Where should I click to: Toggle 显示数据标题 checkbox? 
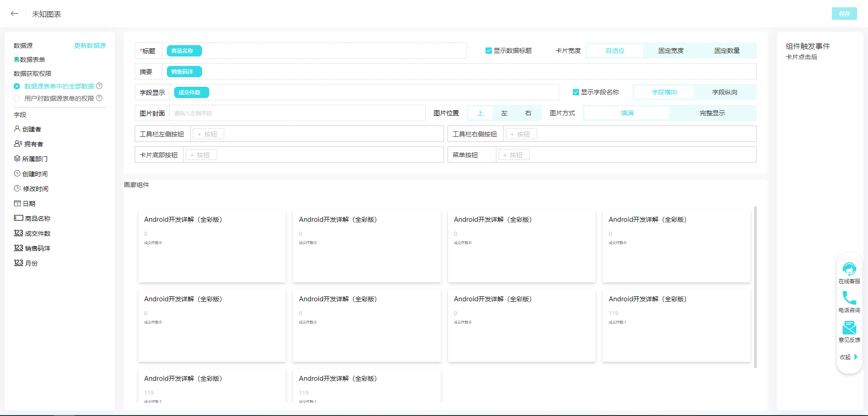pyautogui.click(x=488, y=51)
